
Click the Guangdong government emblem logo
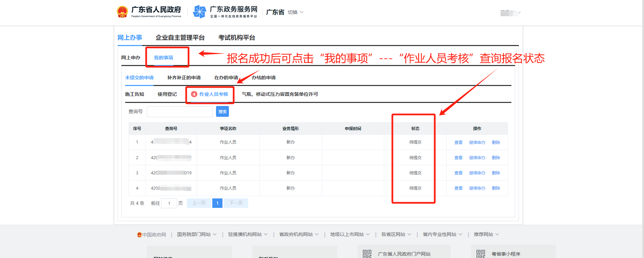122,12
